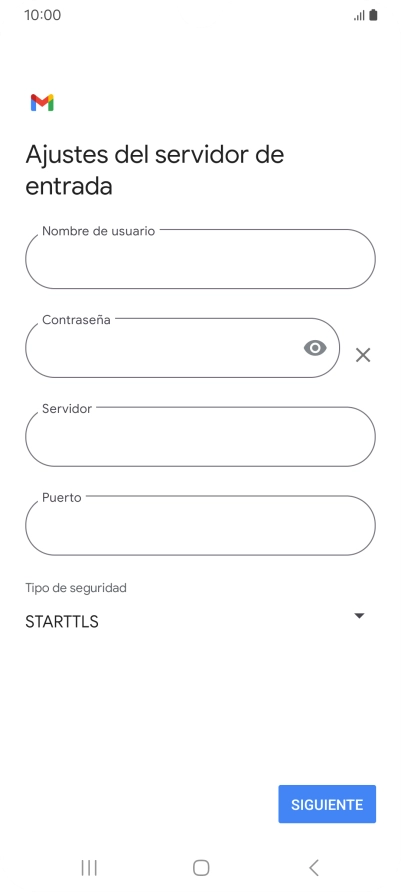Image resolution: width=401 pixels, height=892 pixels.
Task: Clear the password with the X icon
Action: pos(363,355)
